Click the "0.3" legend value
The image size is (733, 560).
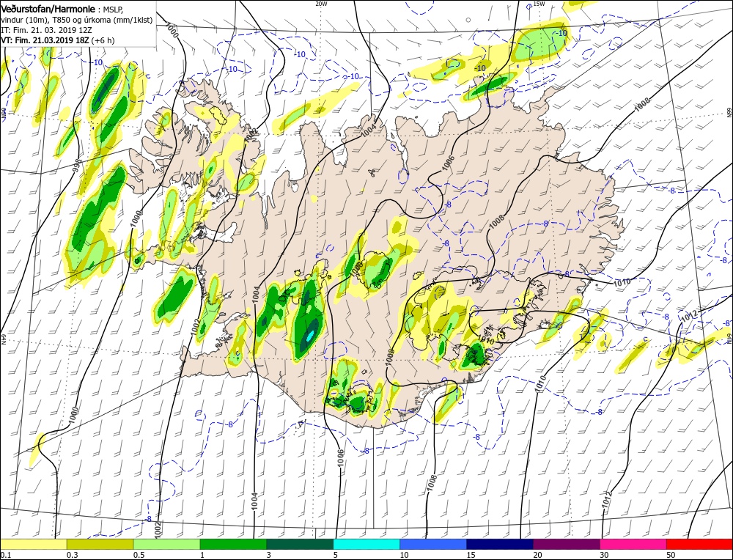pyautogui.click(x=72, y=554)
